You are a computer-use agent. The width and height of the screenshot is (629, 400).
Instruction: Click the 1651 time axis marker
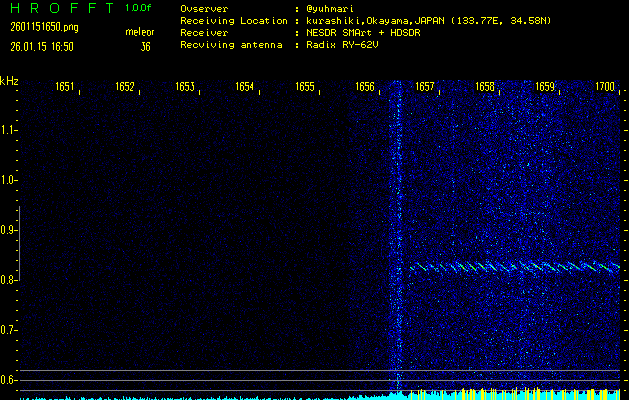64,87
